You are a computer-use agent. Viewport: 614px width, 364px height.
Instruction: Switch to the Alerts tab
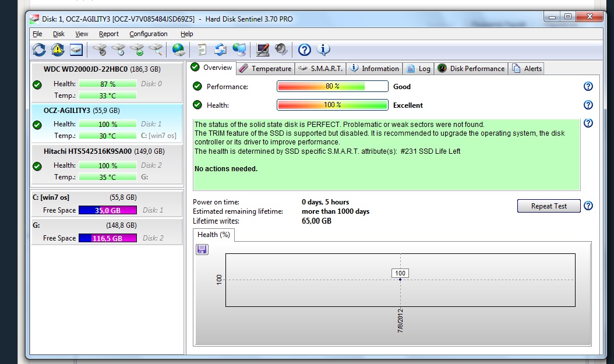coord(527,69)
